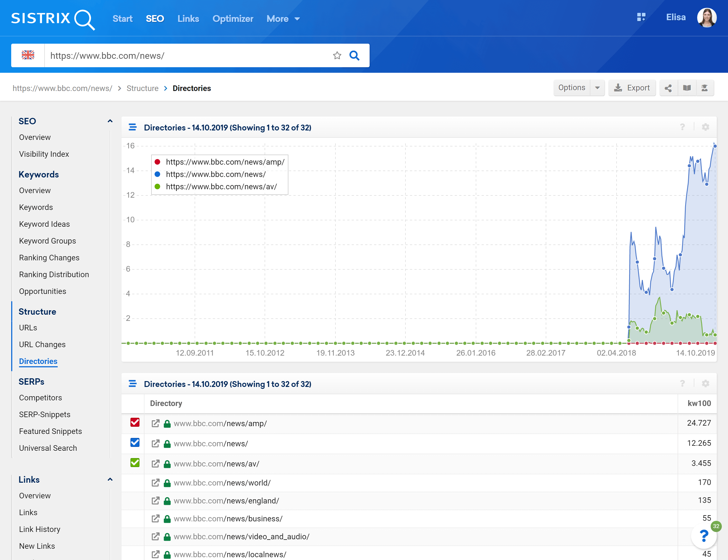This screenshot has width=728, height=560.
Task: Uncheck the red /news/amp/ checkbox
Action: pyautogui.click(x=135, y=422)
